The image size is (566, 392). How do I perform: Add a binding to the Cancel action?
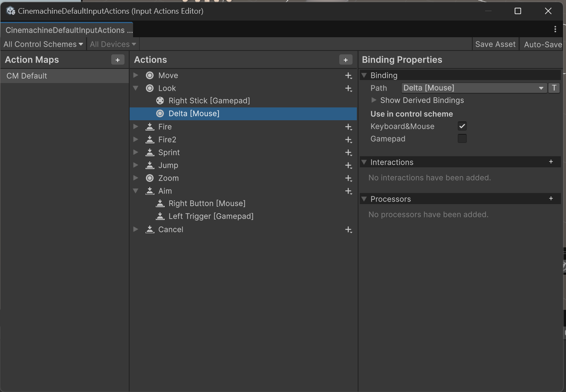point(348,230)
